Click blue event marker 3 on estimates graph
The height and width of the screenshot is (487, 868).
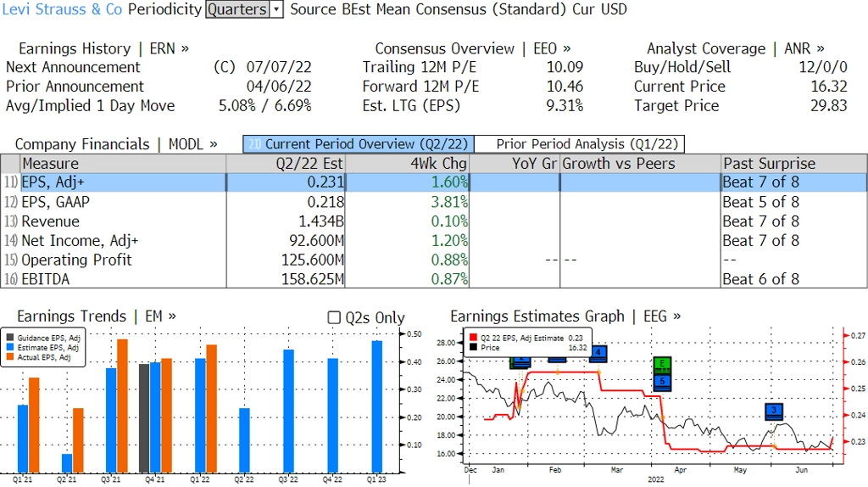click(774, 411)
